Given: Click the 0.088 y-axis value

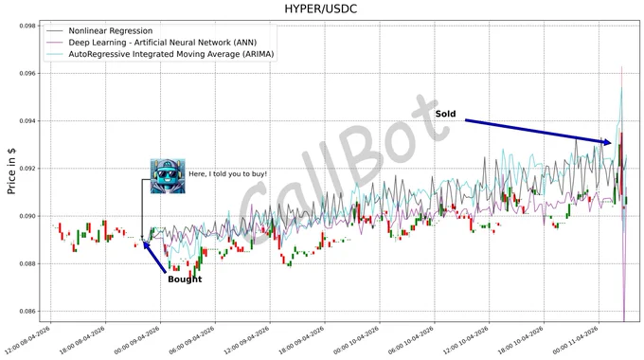Looking at the screenshot, I should point(27,263).
